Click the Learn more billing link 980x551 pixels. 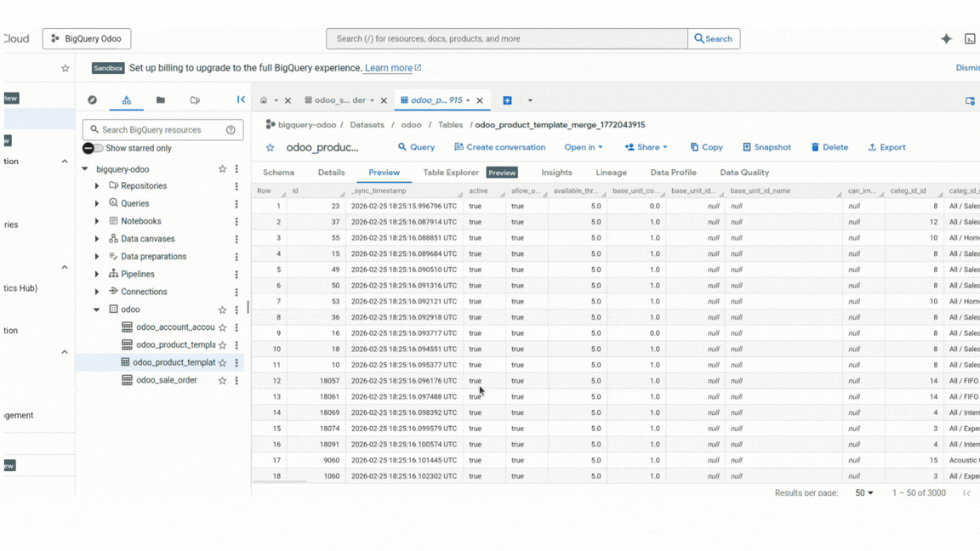pos(388,67)
